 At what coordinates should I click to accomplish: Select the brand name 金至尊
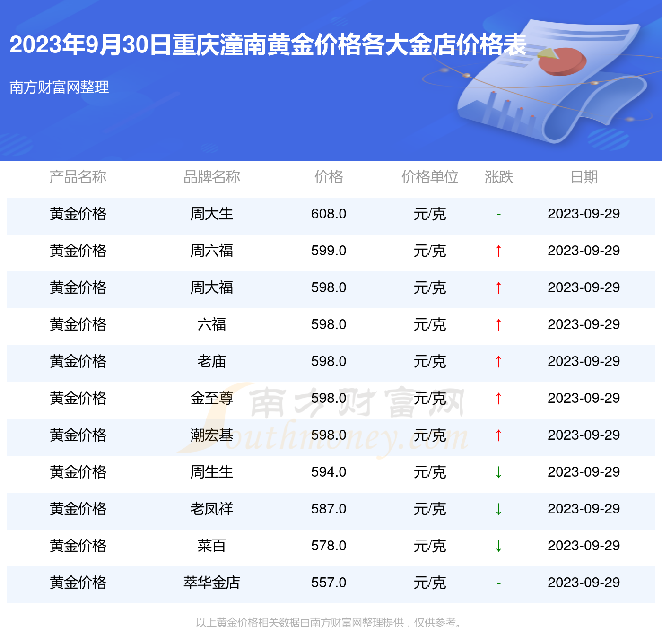tap(212, 398)
